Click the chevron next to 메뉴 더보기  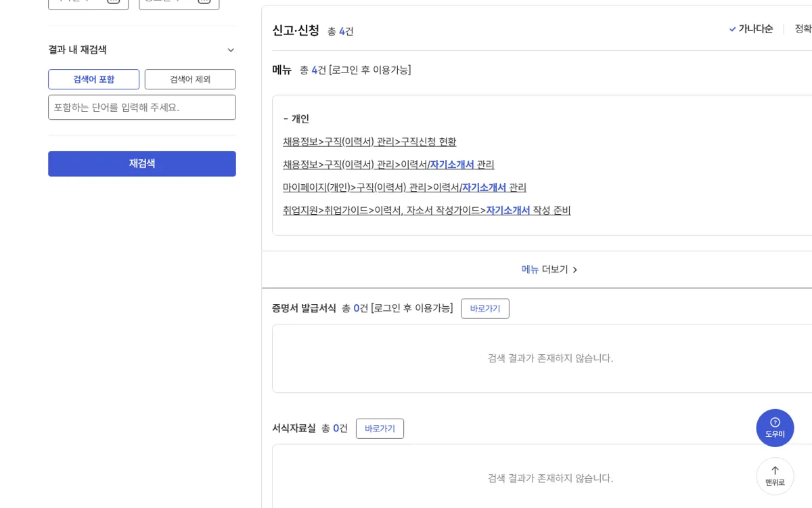(x=575, y=270)
